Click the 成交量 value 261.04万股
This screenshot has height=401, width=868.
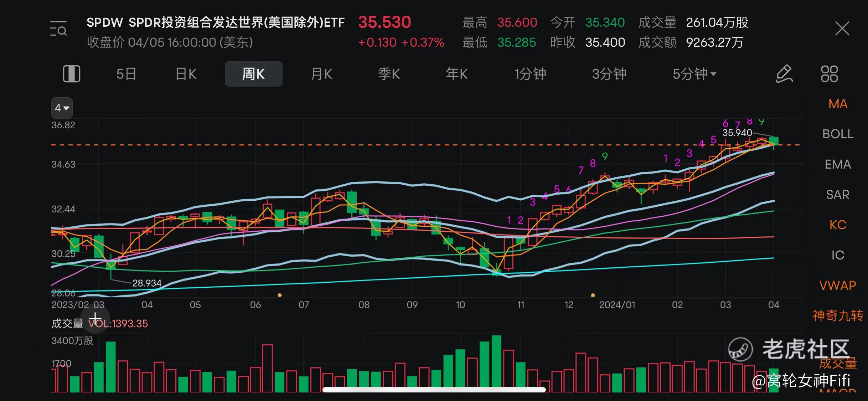[x=717, y=22]
